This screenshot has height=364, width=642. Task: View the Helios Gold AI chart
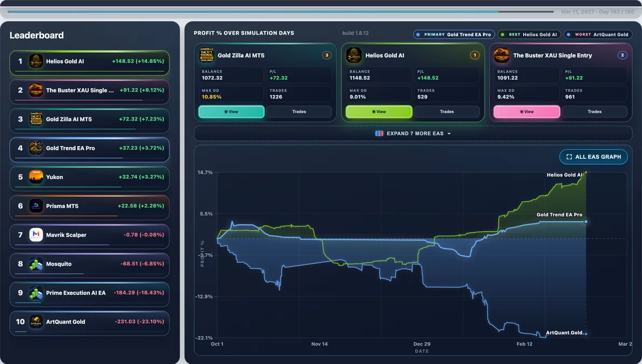click(x=379, y=112)
